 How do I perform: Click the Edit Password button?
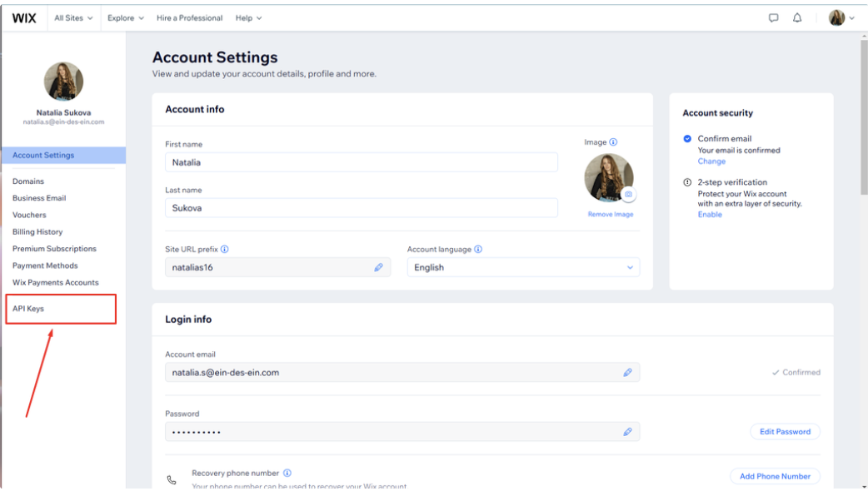point(785,432)
